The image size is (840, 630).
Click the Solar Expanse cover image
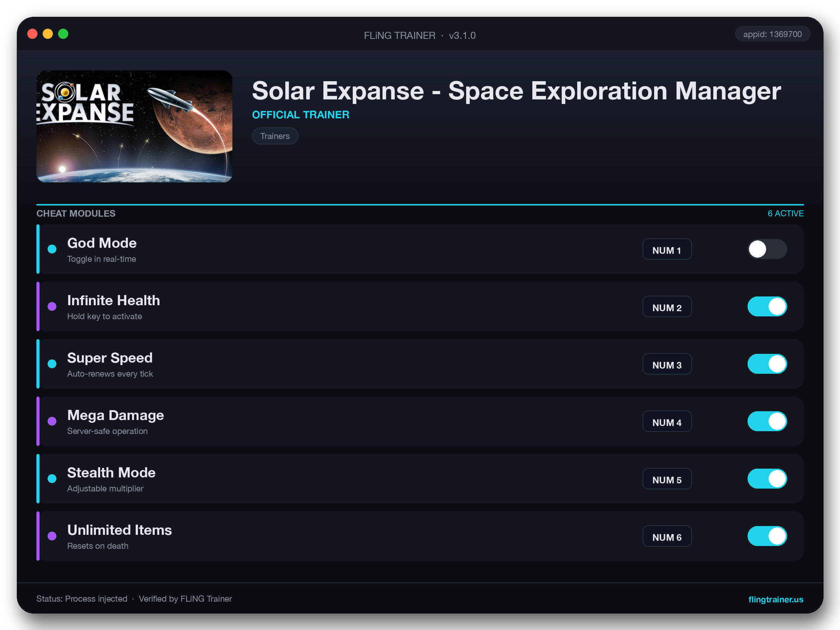click(134, 126)
